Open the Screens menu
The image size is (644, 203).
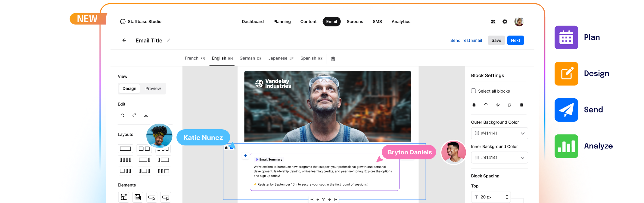click(x=355, y=22)
